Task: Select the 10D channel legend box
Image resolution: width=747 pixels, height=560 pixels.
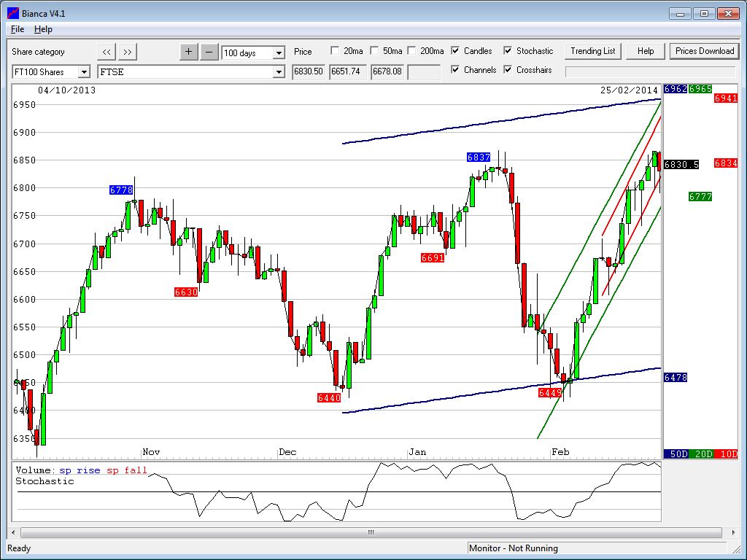Action: pyautogui.click(x=725, y=454)
